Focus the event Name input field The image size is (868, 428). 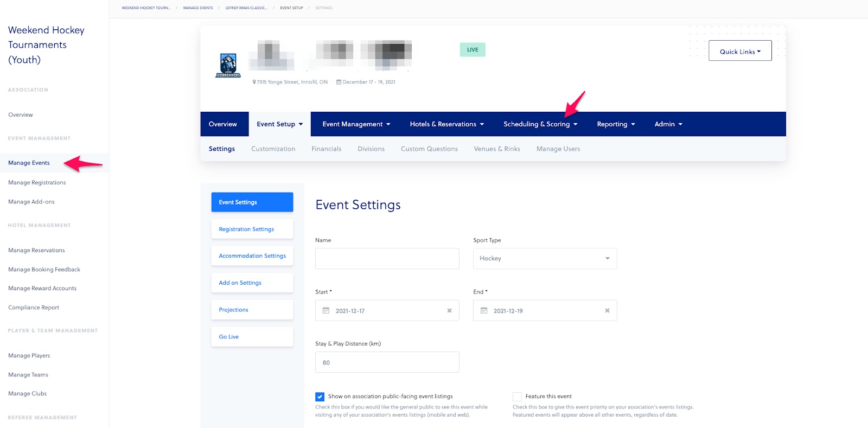(387, 259)
